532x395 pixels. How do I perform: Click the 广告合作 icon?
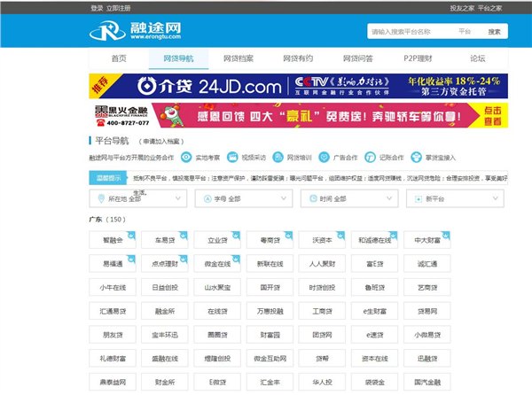[x=324, y=157]
